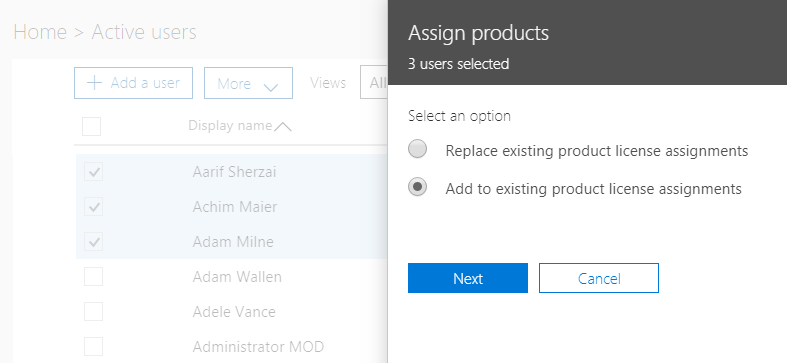The height and width of the screenshot is (363, 787).
Task: Click the Add a user button
Action: point(134,83)
